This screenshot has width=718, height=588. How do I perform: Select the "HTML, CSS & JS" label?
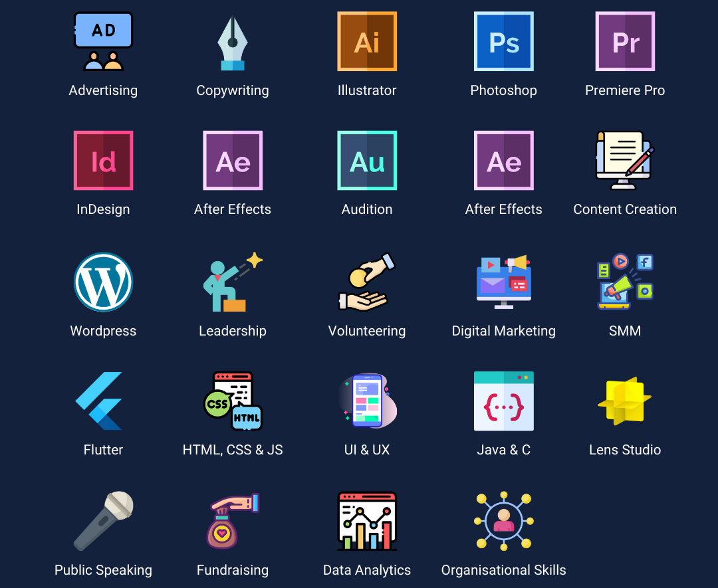coord(233,450)
